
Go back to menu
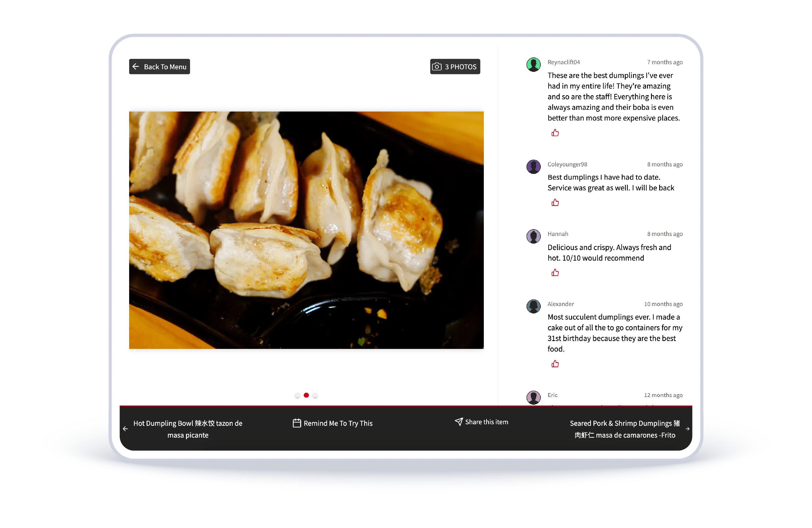point(159,66)
